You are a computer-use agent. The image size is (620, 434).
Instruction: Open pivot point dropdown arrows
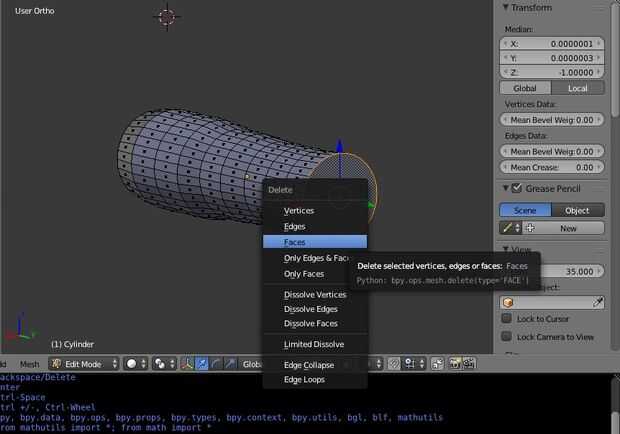click(172, 364)
